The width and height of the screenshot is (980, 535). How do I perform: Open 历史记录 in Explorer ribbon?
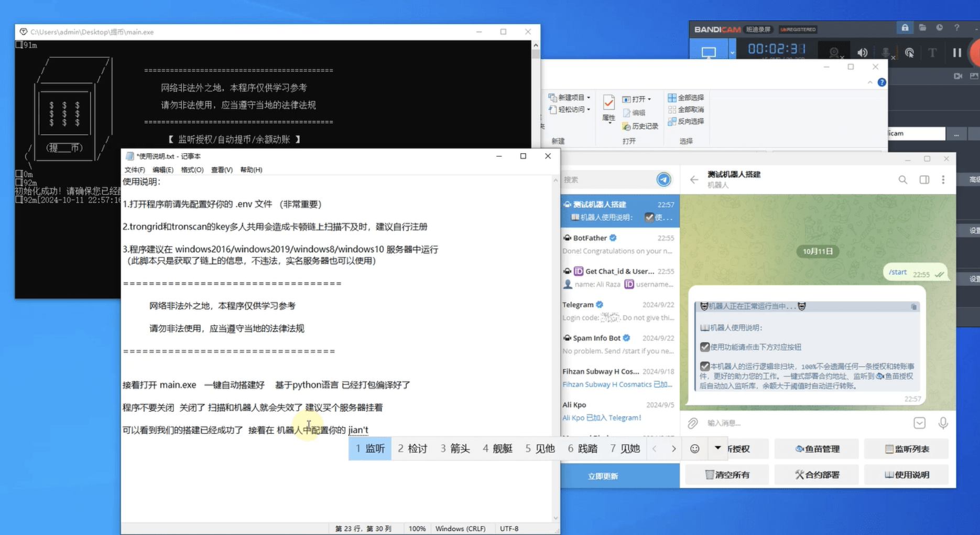click(x=640, y=126)
